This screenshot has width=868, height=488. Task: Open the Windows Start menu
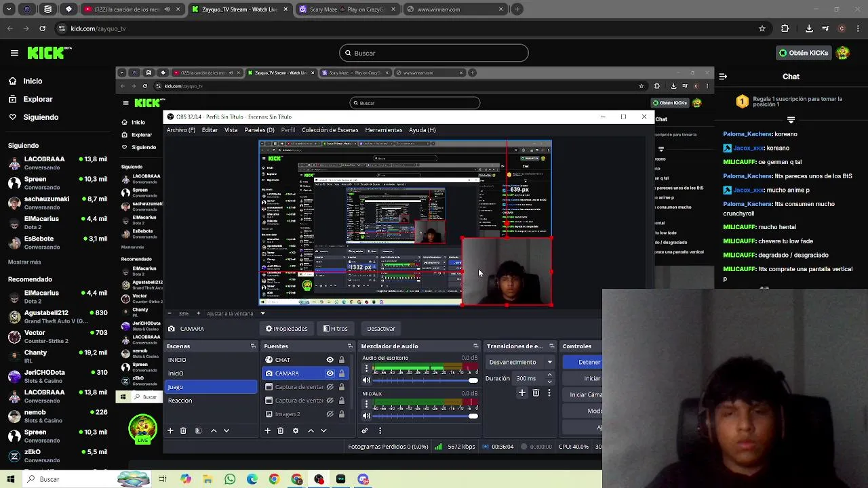click(x=11, y=479)
